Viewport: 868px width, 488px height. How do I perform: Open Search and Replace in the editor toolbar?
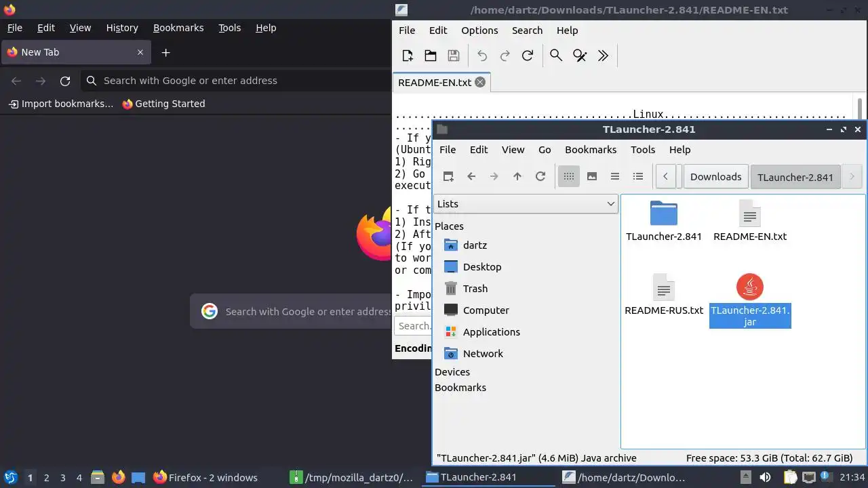point(580,56)
